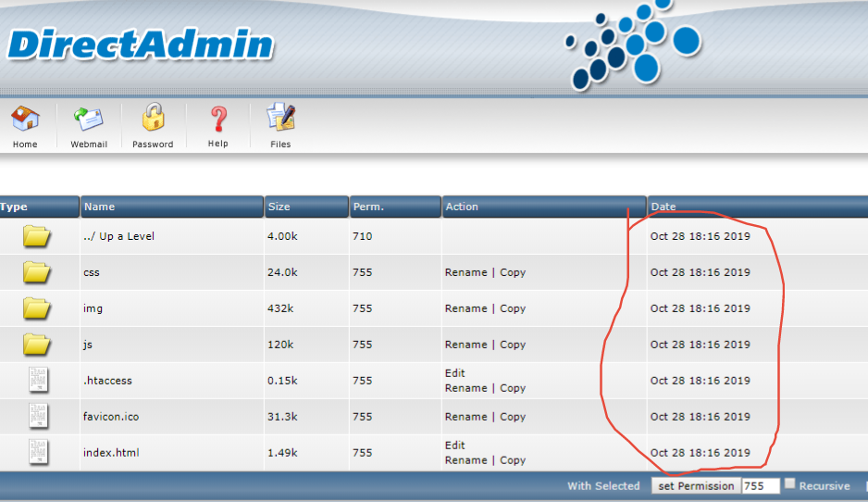Click the css folder icon
The width and height of the screenshot is (868, 502).
[x=36, y=272]
